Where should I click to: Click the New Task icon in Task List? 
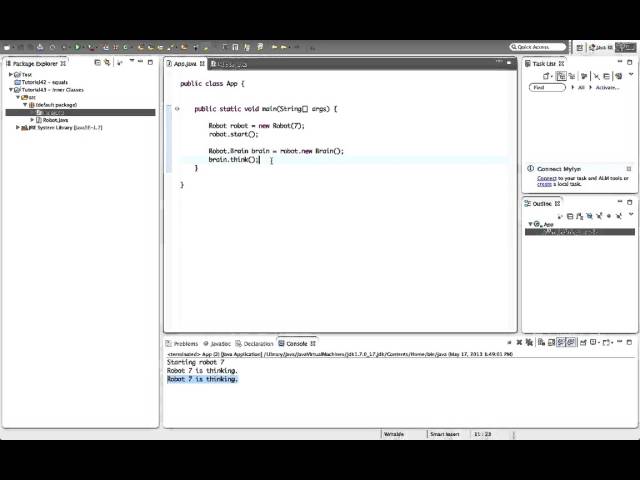(x=547, y=76)
